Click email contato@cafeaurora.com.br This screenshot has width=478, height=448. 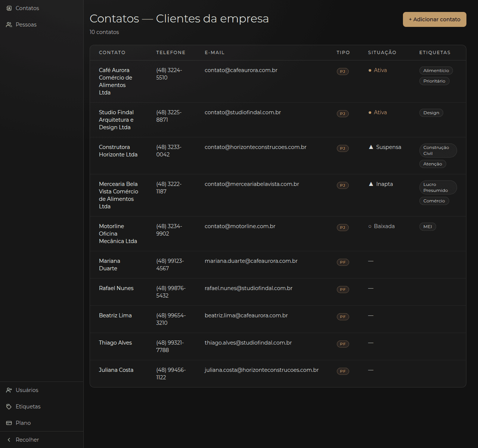241,70
